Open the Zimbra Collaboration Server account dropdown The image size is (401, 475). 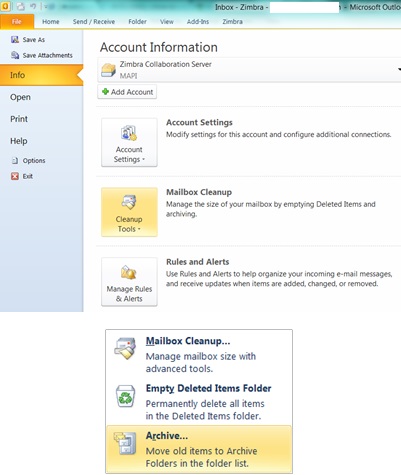point(249,70)
